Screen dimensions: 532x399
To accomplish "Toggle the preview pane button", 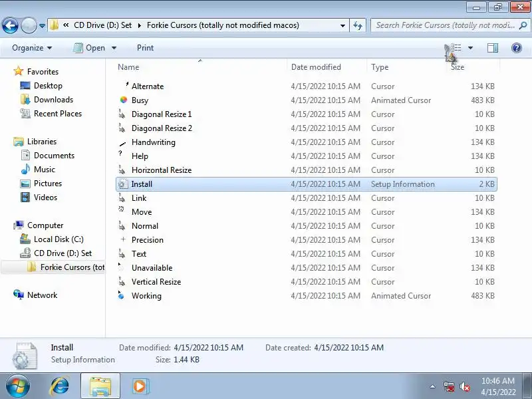I will [493, 48].
